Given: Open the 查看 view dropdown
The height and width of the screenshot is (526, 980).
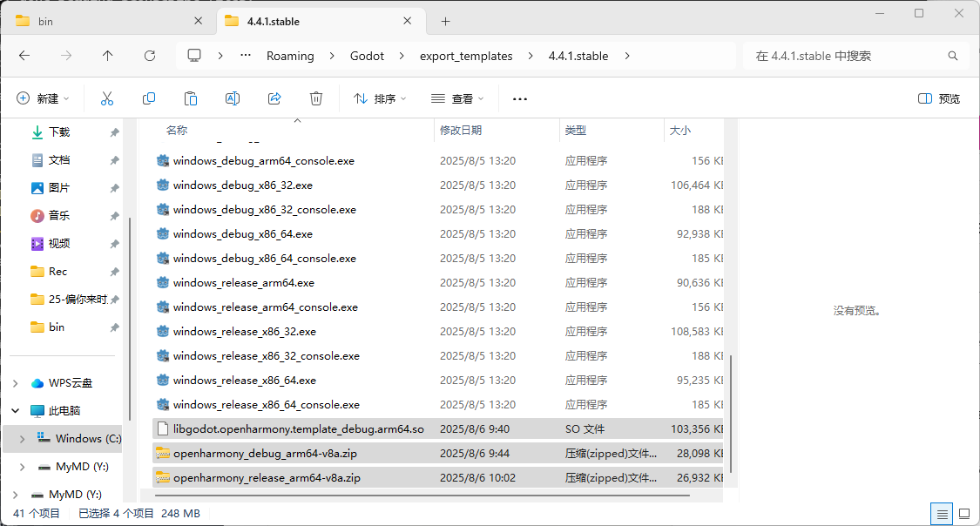Looking at the screenshot, I should coord(457,98).
